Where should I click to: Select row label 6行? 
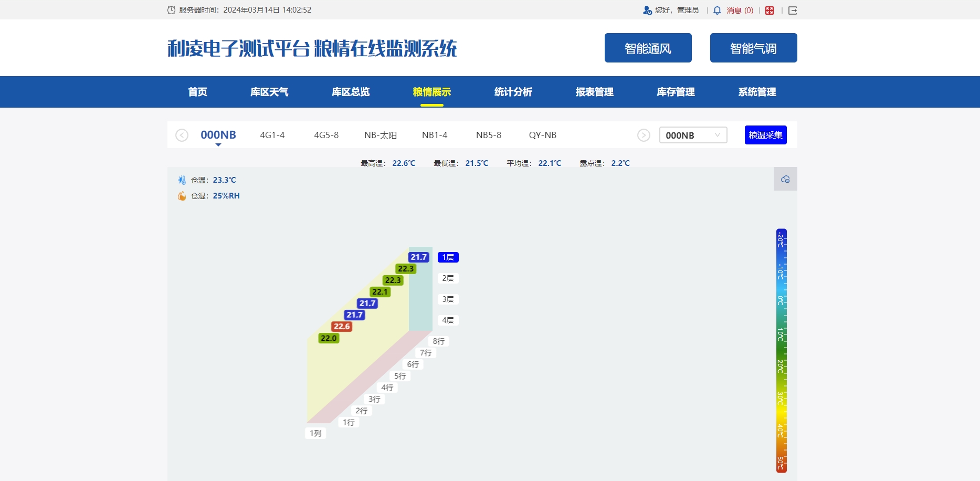point(413,364)
